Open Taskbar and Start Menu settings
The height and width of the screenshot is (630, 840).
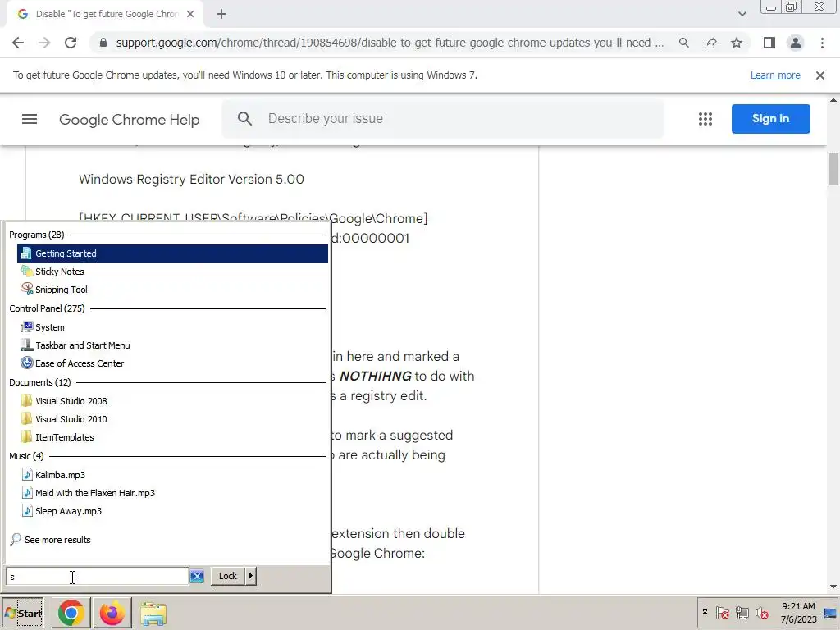(172, 345)
